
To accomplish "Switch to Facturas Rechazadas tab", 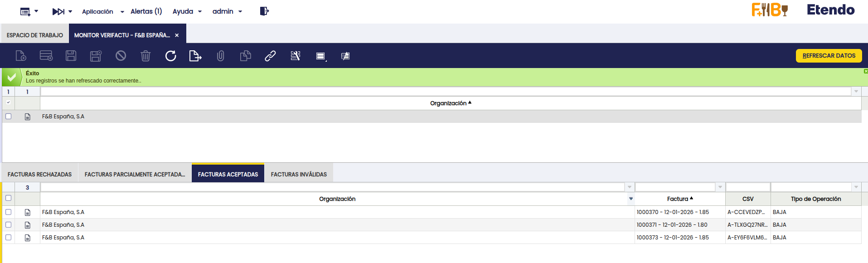I will pyautogui.click(x=40, y=174).
